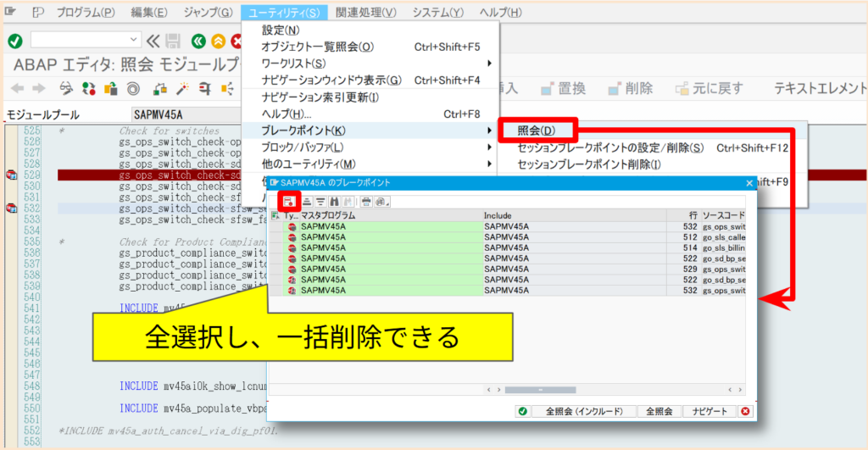The height and width of the screenshot is (450, 868).
Task: Click the printer icon in dialog toolbar
Action: click(366, 202)
